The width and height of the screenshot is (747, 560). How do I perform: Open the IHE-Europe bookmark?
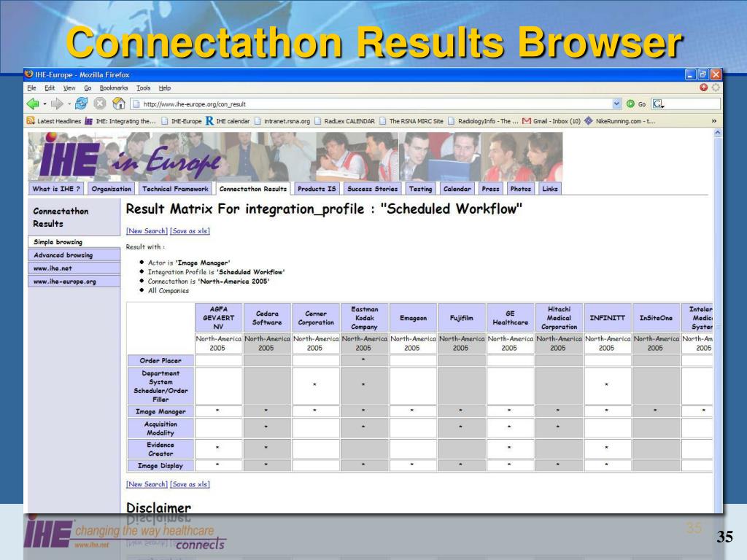click(x=182, y=121)
